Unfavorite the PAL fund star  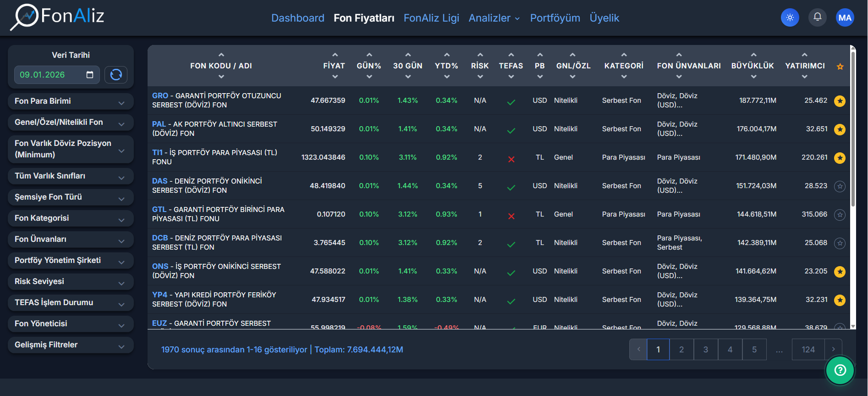840,129
